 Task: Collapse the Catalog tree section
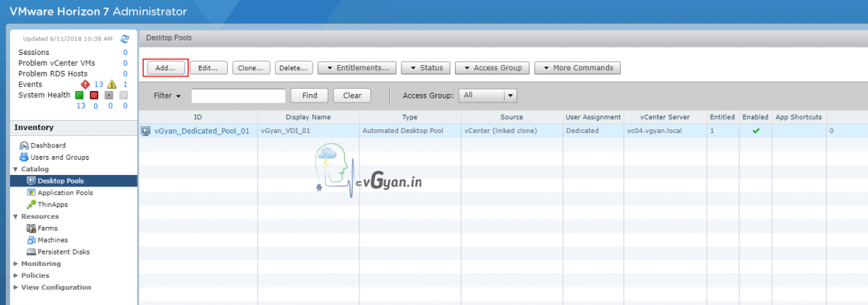16,169
